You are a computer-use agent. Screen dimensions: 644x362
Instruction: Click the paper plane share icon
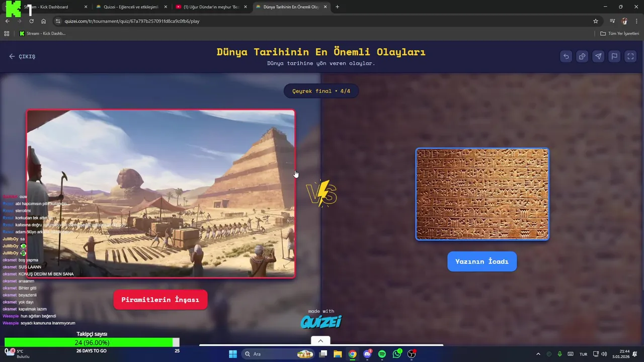tap(598, 56)
